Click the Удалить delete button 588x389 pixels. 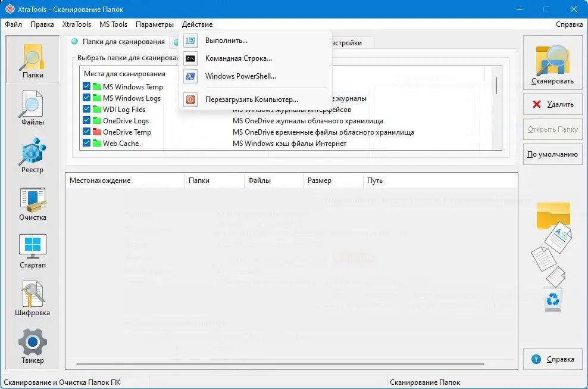click(x=553, y=104)
